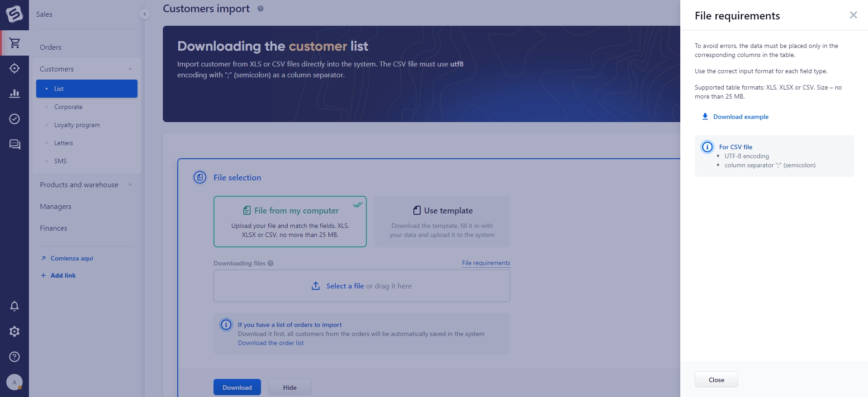Click the file drop zone area

362,286
